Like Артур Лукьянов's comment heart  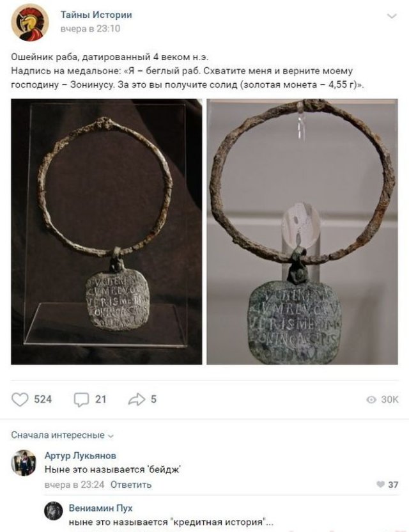click(x=380, y=484)
